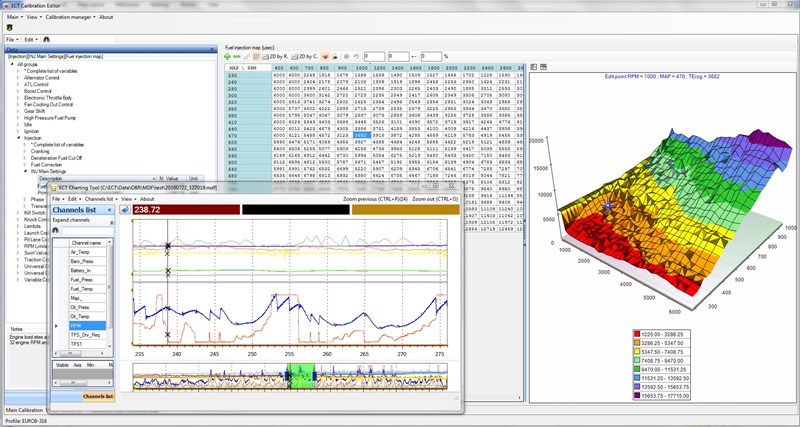This screenshot has width=800, height=427.
Task: Click the green shield icon below Main menu
Action: point(9,28)
